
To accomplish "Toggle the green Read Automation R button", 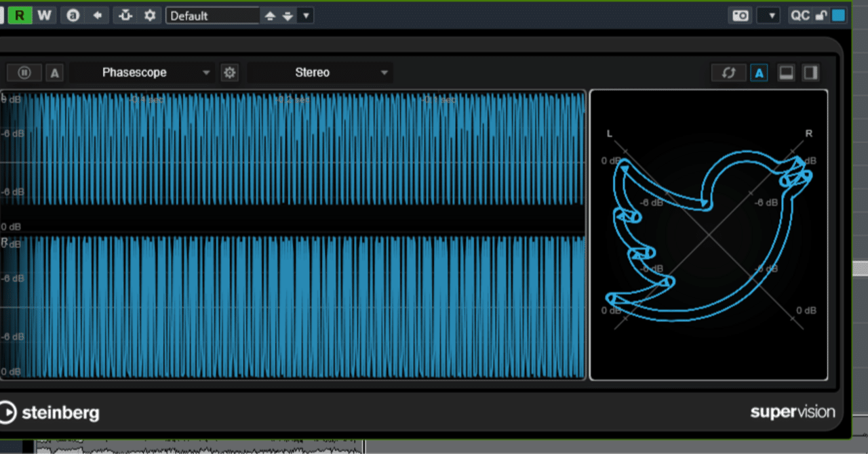I will 20,15.
